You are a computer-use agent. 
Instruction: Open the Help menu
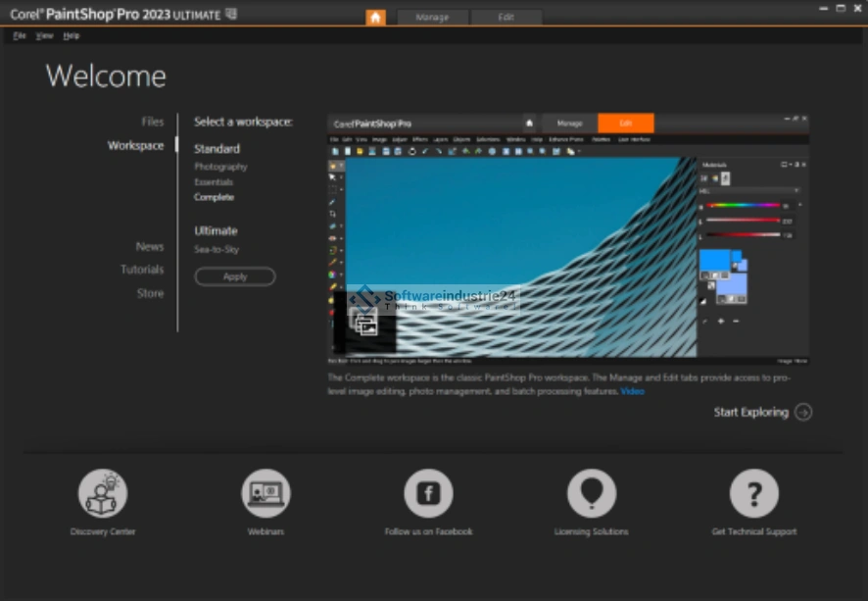pos(72,36)
